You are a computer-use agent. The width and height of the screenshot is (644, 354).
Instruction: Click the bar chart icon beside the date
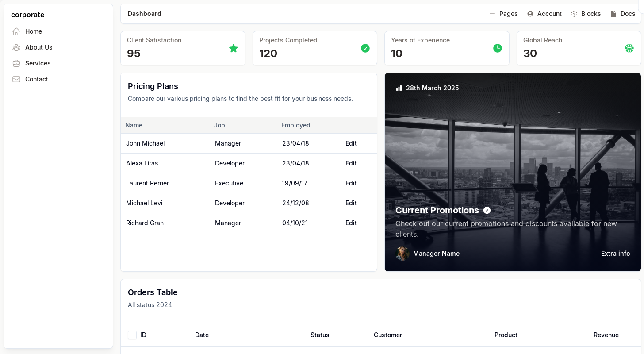(x=399, y=88)
